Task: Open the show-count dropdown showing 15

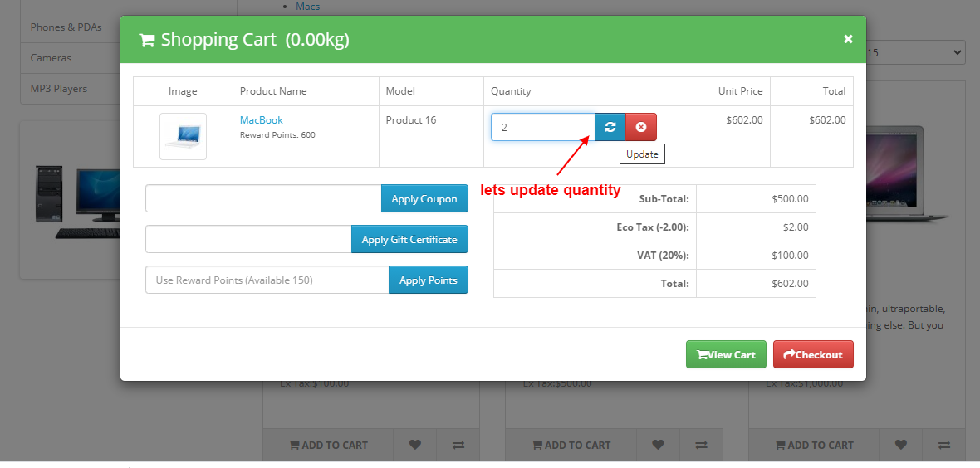Action: pyautogui.click(x=915, y=52)
